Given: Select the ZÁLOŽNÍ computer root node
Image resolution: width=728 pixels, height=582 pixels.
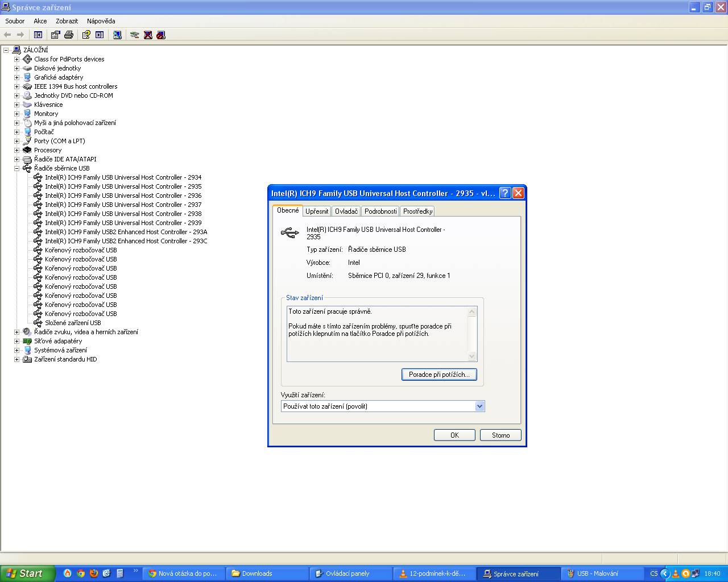Looking at the screenshot, I should (35, 50).
